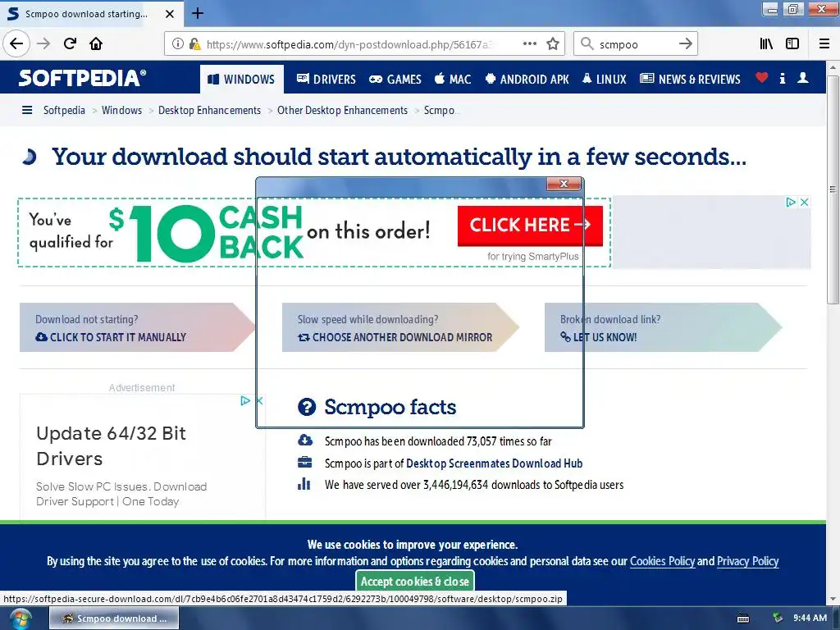
Task: Reload the page with the refresh icon
Action: [70, 44]
